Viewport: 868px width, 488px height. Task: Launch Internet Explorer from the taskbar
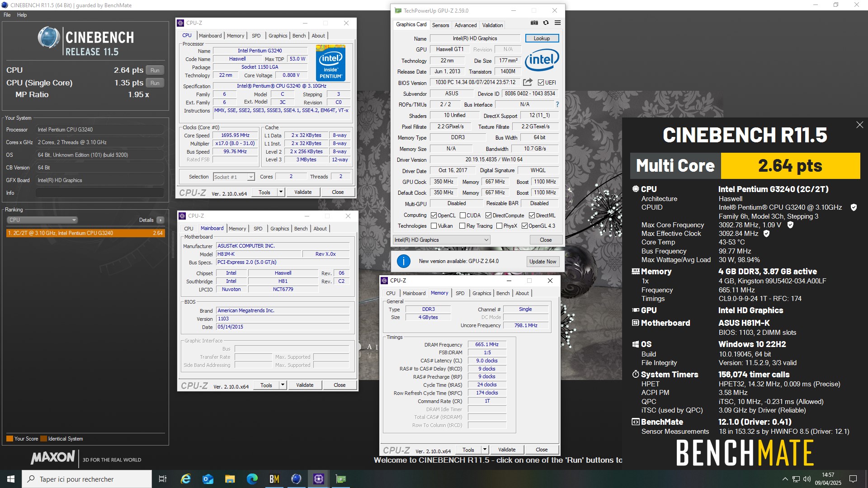coord(186,479)
